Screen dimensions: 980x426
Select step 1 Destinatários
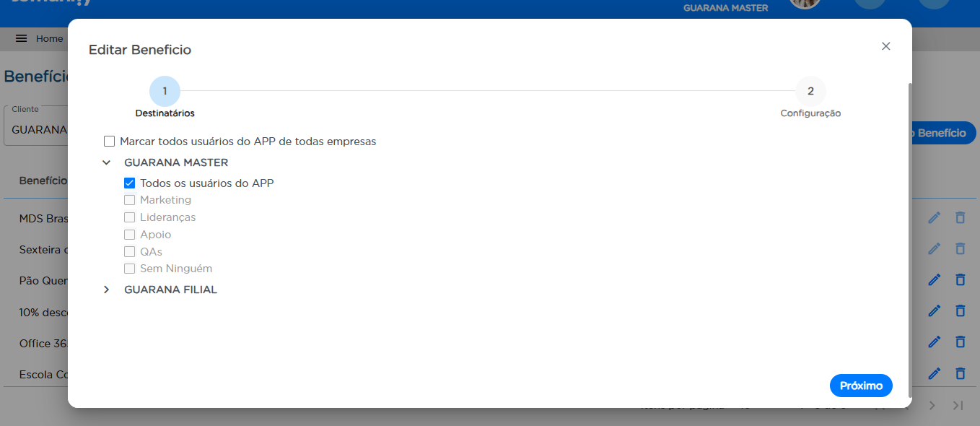pyautogui.click(x=165, y=92)
